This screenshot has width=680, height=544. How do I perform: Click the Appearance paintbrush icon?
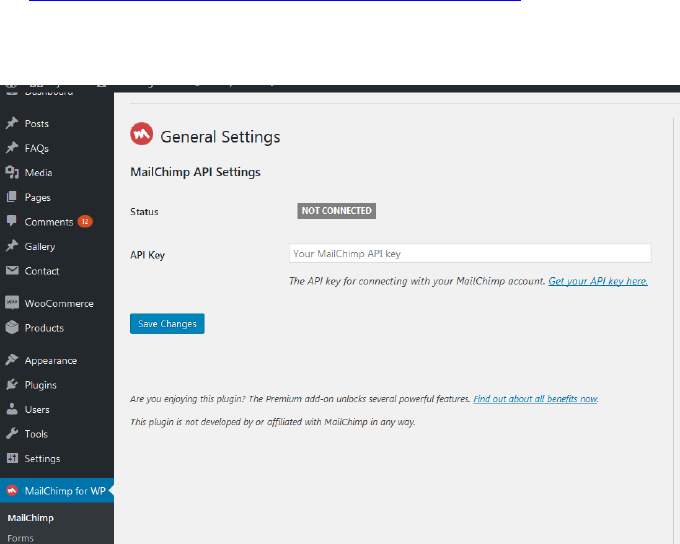[12, 360]
